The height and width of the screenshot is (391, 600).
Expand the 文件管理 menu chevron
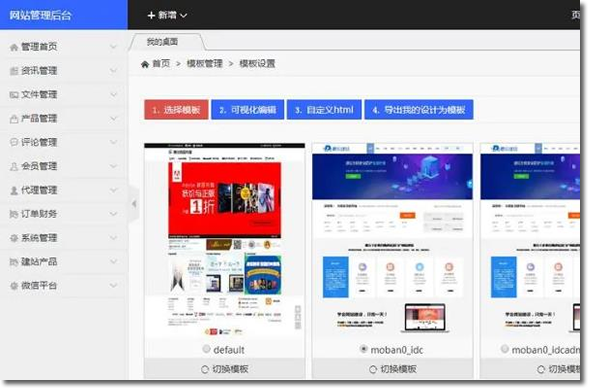[113, 95]
